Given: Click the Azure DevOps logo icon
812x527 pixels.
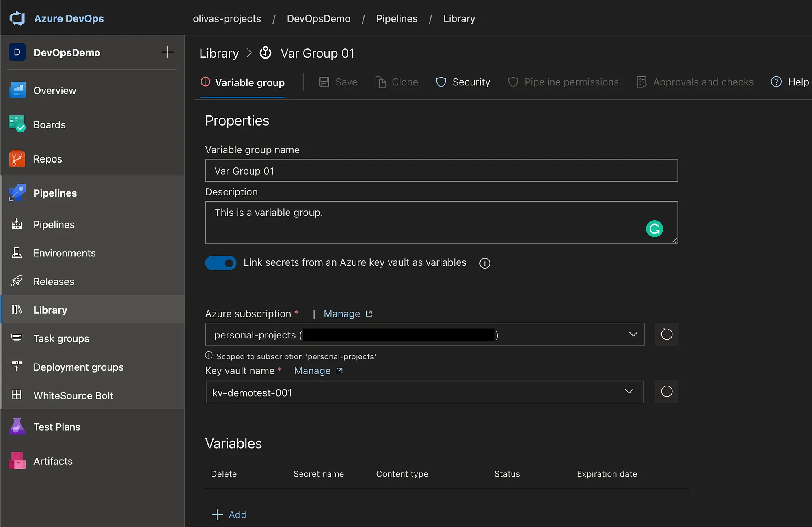Looking at the screenshot, I should click(17, 18).
